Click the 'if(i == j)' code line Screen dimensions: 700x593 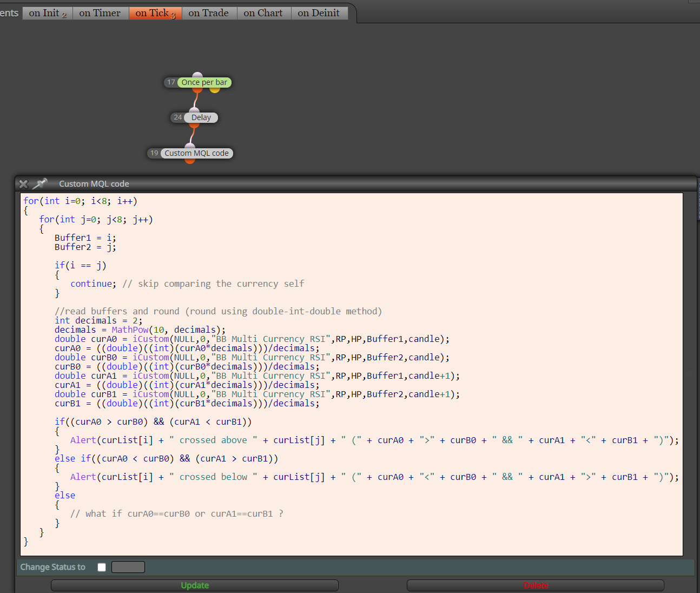click(x=81, y=265)
